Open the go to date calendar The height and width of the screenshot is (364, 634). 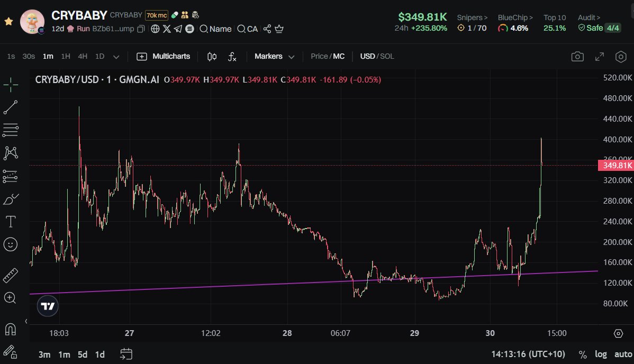click(126, 354)
